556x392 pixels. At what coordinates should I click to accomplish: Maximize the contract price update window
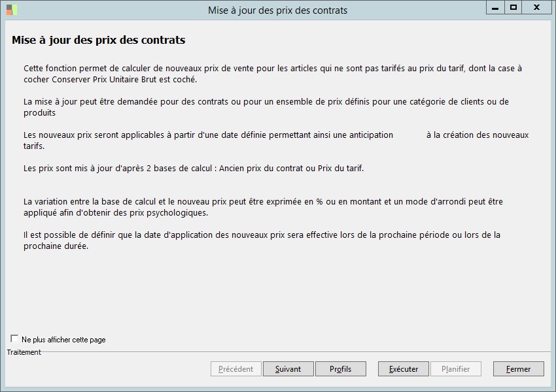[x=513, y=7]
